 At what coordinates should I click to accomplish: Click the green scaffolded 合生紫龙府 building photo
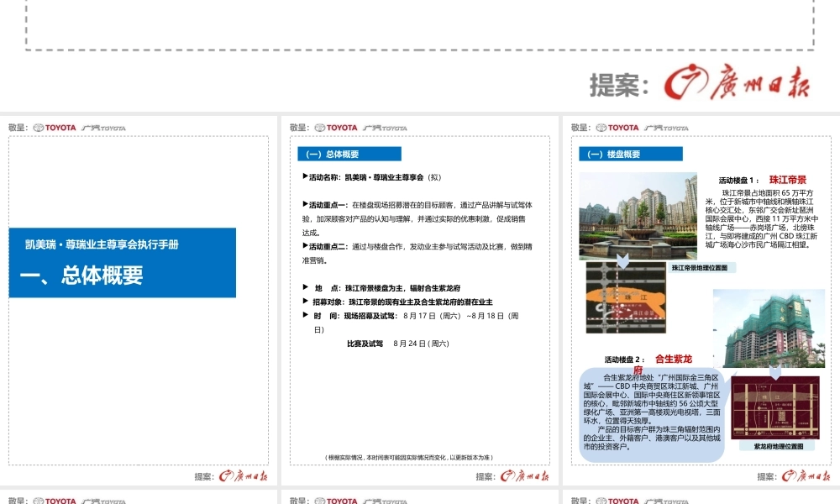pos(769,328)
